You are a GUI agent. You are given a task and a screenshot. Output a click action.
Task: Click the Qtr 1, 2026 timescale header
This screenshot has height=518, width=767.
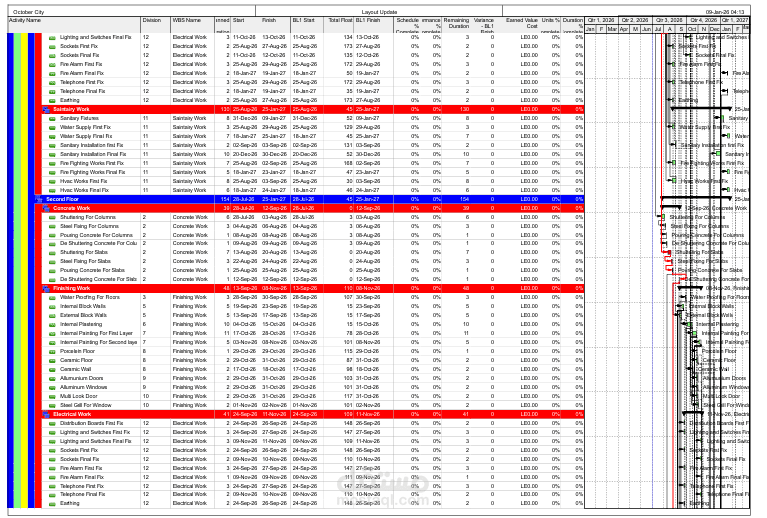click(x=601, y=20)
